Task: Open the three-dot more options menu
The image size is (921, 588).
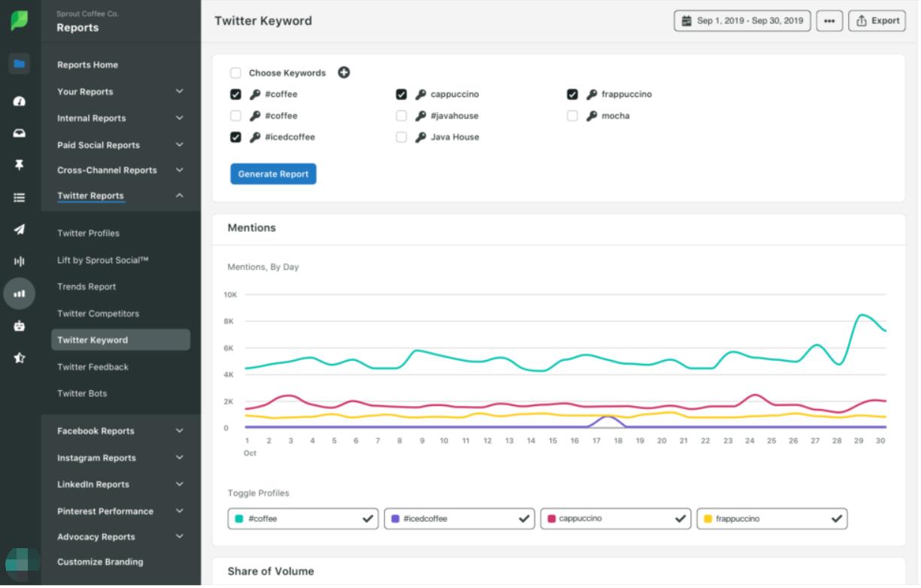Action: pyautogui.click(x=829, y=21)
